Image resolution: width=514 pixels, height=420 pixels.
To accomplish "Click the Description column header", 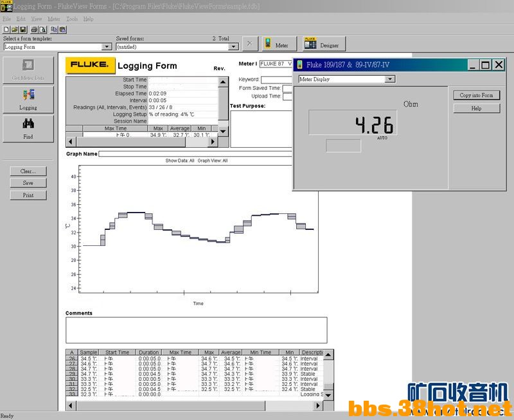I will tap(312, 352).
